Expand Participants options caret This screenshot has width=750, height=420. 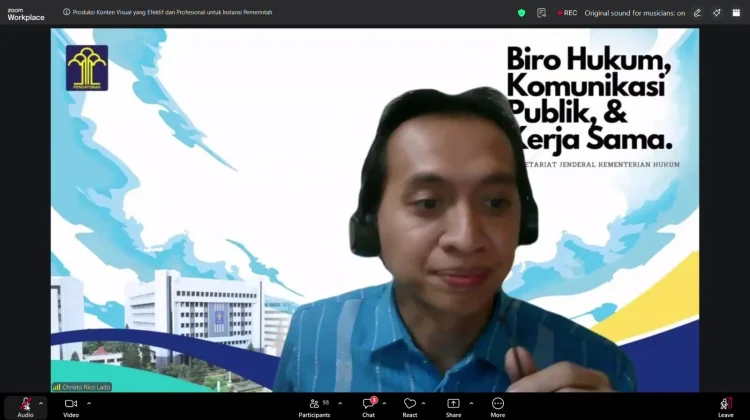click(340, 404)
